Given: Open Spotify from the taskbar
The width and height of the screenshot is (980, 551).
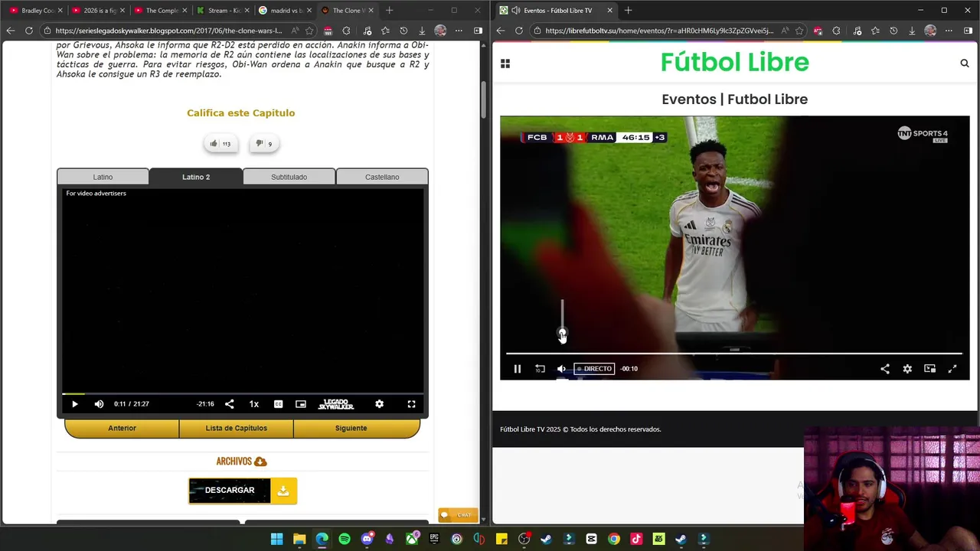Looking at the screenshot, I should pos(345,540).
